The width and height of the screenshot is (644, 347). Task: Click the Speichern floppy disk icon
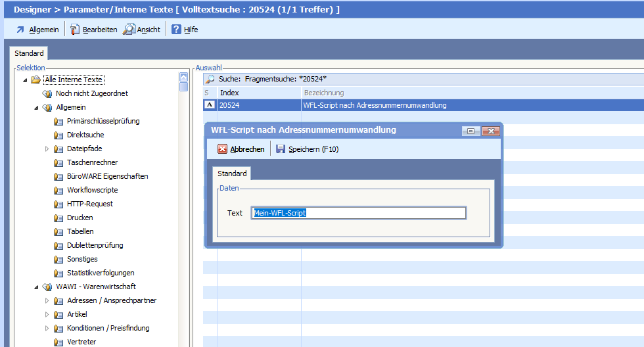coord(281,149)
